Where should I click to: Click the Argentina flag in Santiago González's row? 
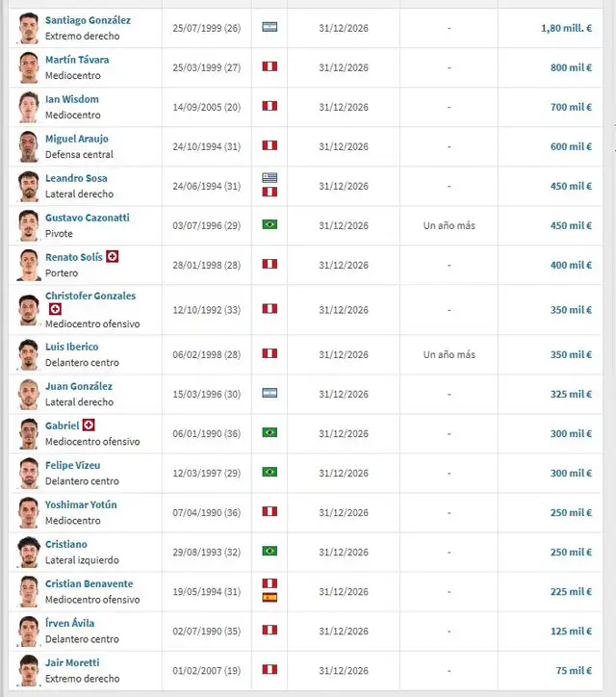269,27
